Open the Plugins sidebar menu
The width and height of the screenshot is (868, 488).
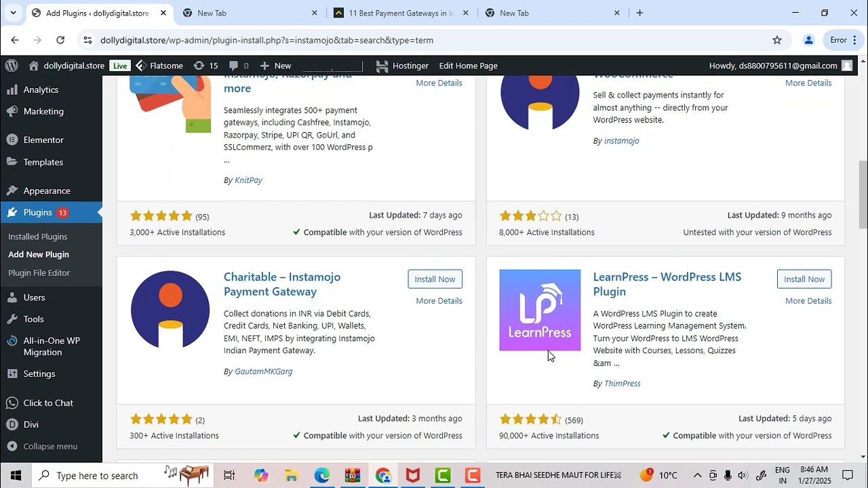51,212
